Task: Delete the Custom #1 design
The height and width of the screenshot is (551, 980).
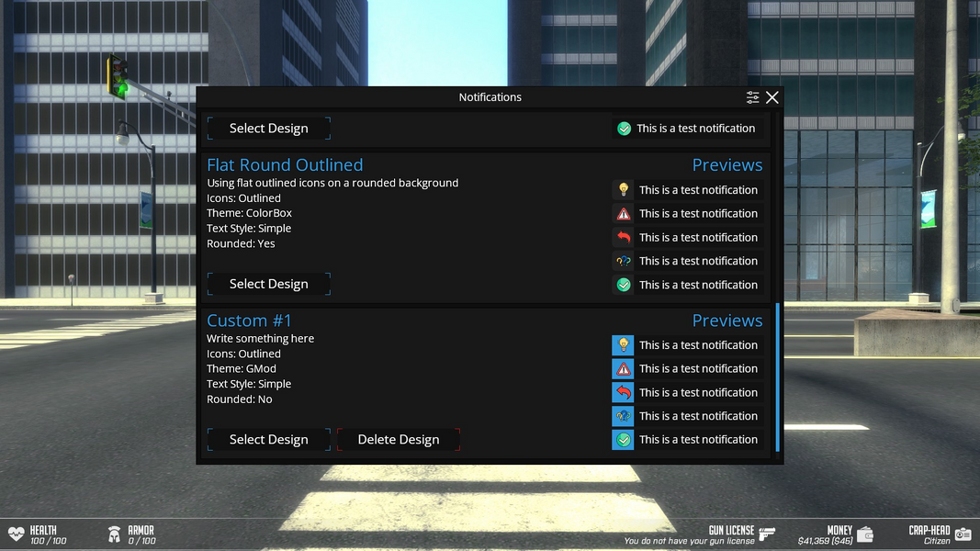Action: [x=399, y=440]
